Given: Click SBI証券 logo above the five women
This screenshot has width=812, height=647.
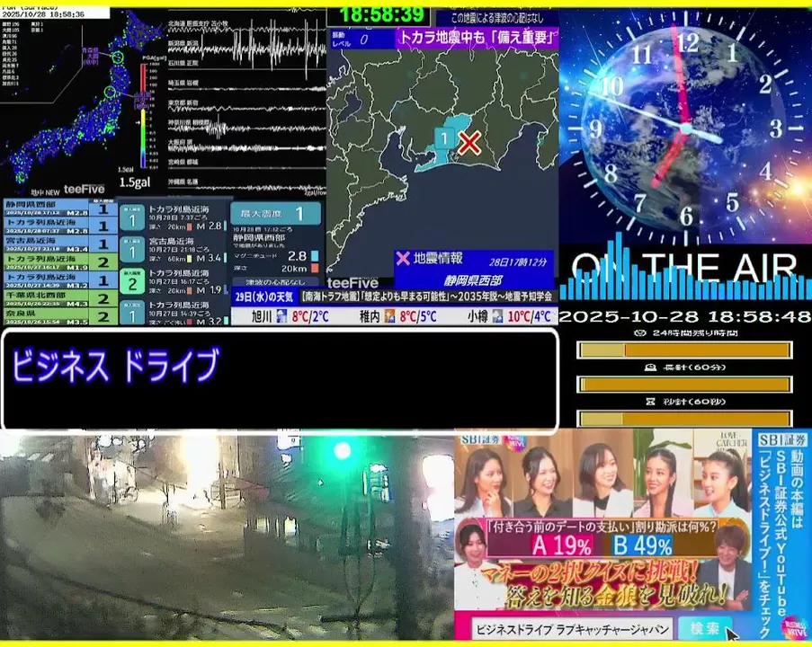Looking at the screenshot, I should (479, 440).
